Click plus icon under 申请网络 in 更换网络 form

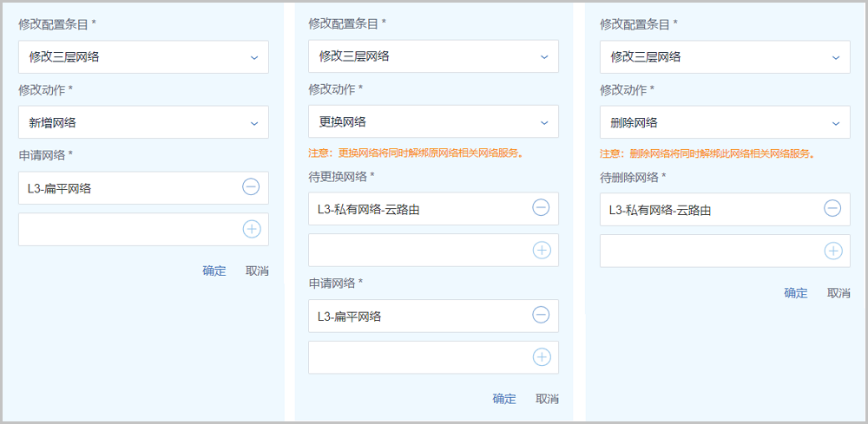click(x=541, y=357)
